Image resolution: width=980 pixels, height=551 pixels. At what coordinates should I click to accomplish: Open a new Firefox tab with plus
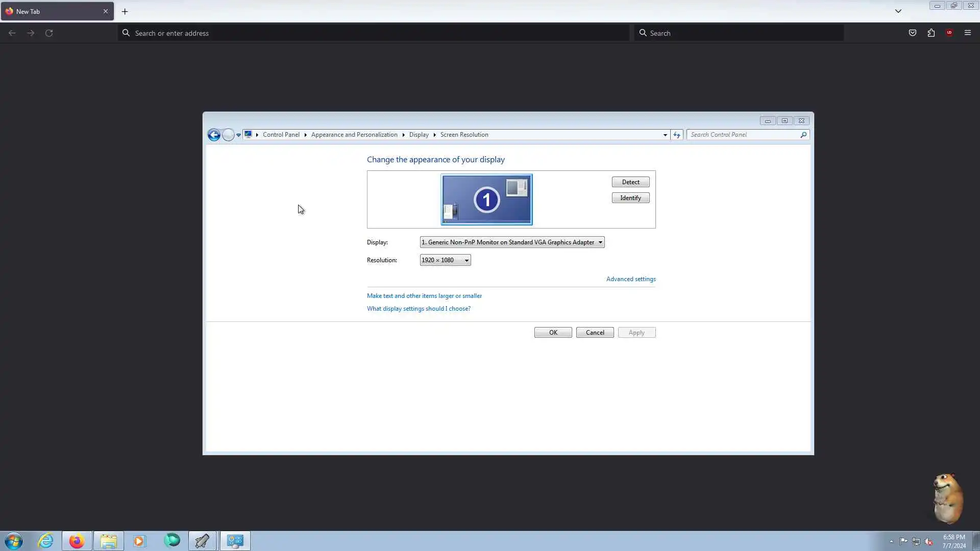click(125, 11)
